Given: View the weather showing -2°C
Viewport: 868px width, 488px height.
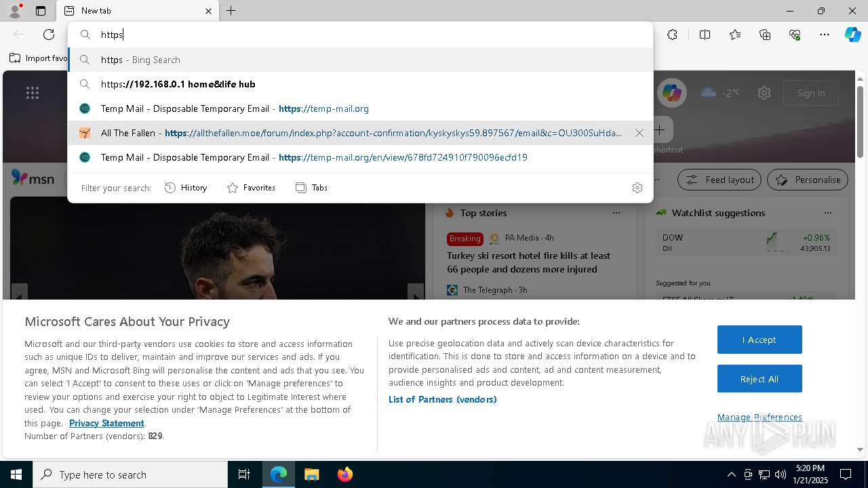Looking at the screenshot, I should click(719, 93).
